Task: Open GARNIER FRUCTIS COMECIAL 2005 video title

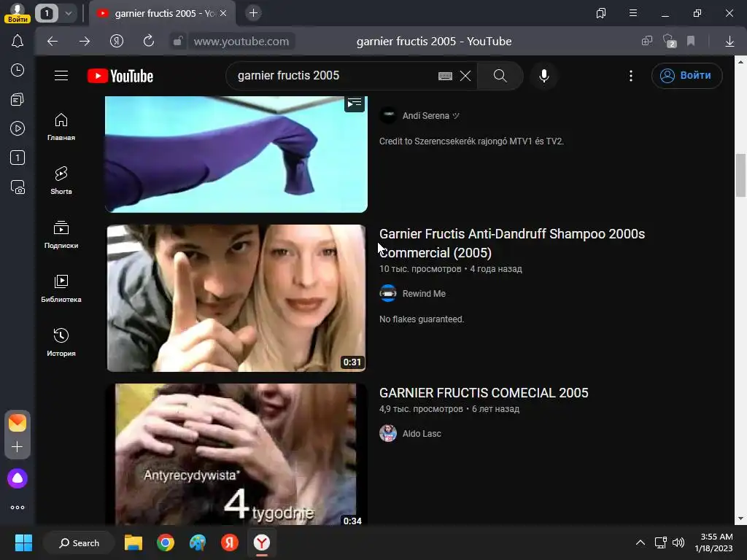Action: point(484,393)
